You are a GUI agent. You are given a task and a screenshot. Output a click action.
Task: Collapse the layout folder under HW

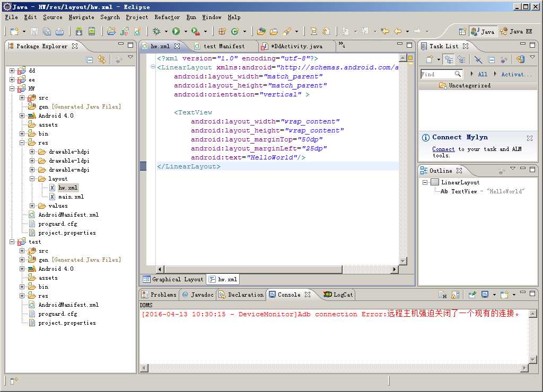[32, 179]
